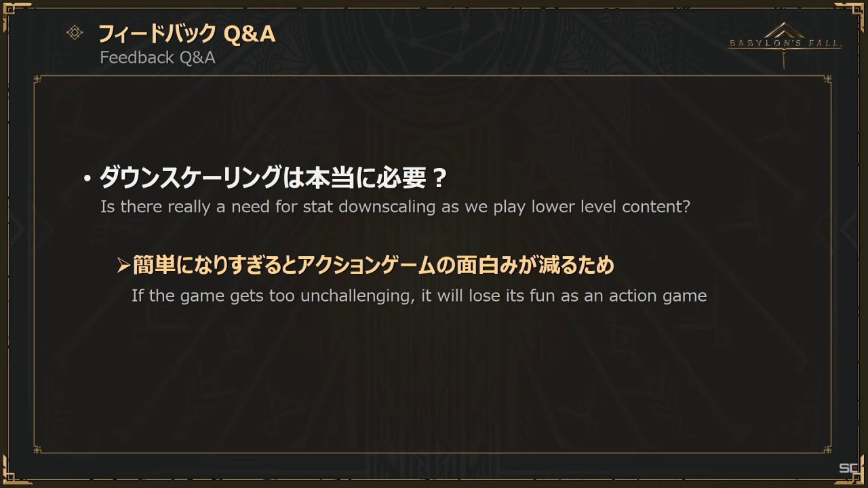The image size is (868, 488).
Task: Select the arrow bullet before the Japanese answer
Action: tap(123, 266)
